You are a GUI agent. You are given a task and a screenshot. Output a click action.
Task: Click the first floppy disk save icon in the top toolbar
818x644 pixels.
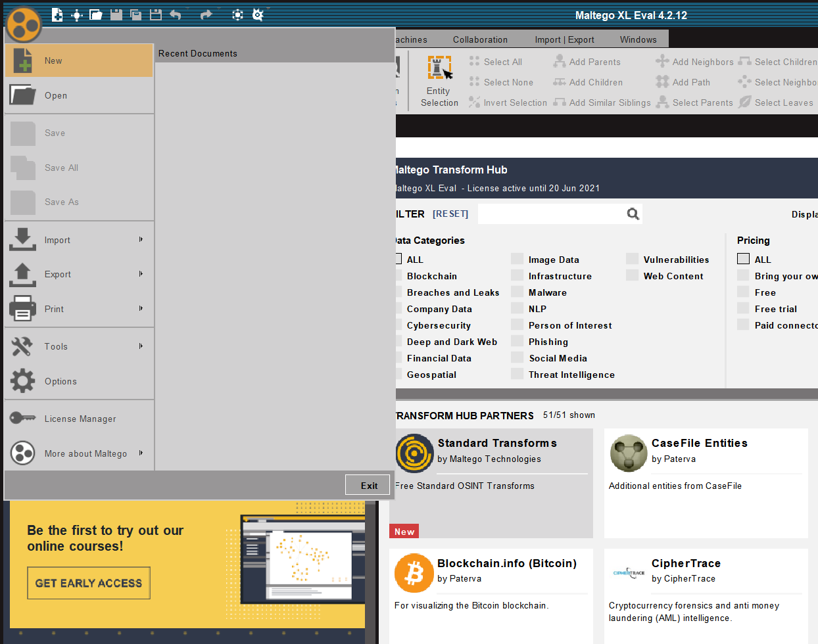point(116,14)
